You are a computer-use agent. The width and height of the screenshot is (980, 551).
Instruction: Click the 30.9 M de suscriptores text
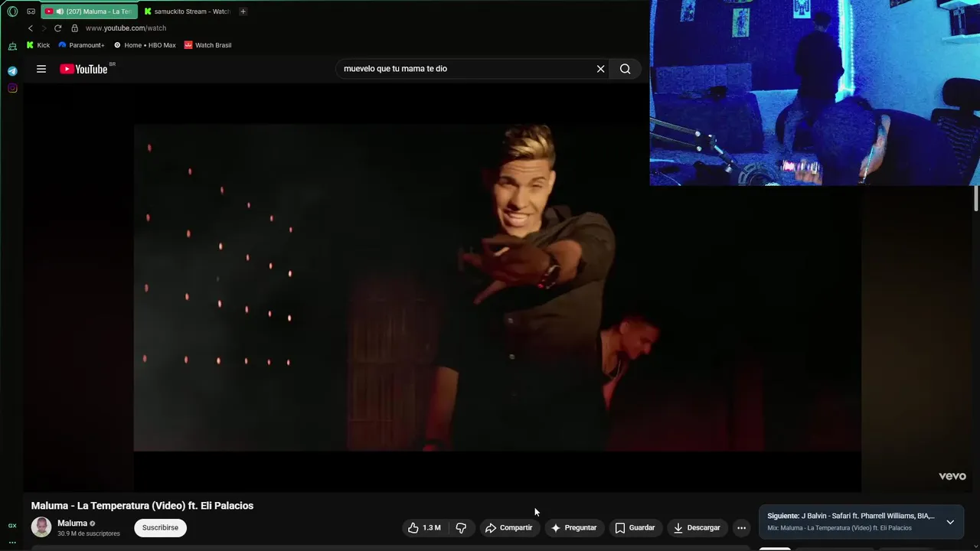point(89,533)
